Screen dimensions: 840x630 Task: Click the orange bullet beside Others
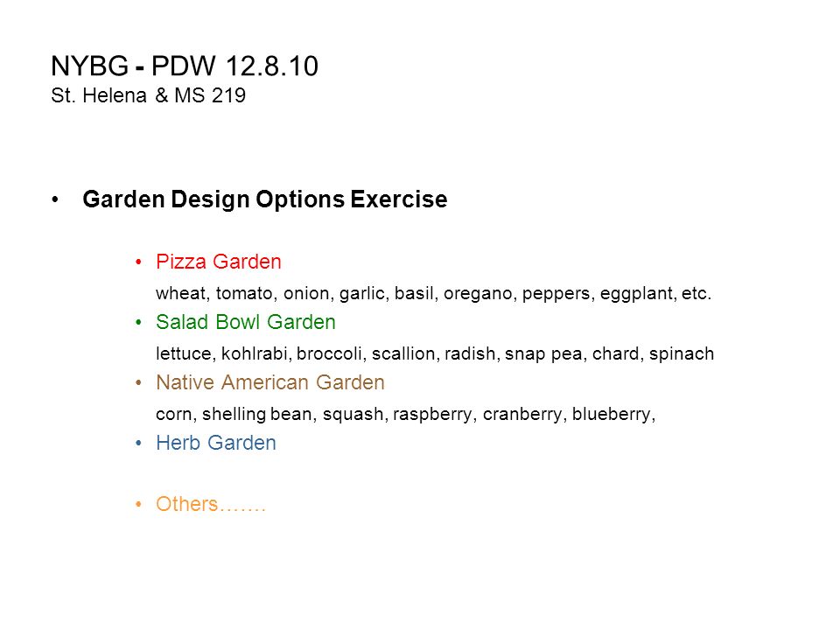coord(139,504)
